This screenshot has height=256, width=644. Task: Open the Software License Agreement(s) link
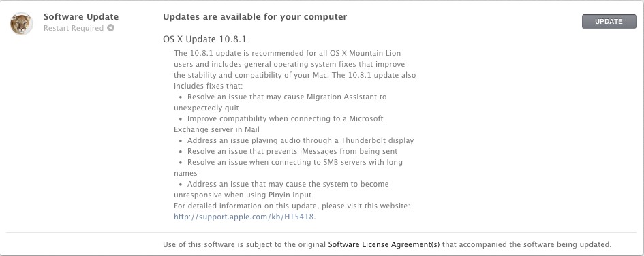tap(384, 244)
